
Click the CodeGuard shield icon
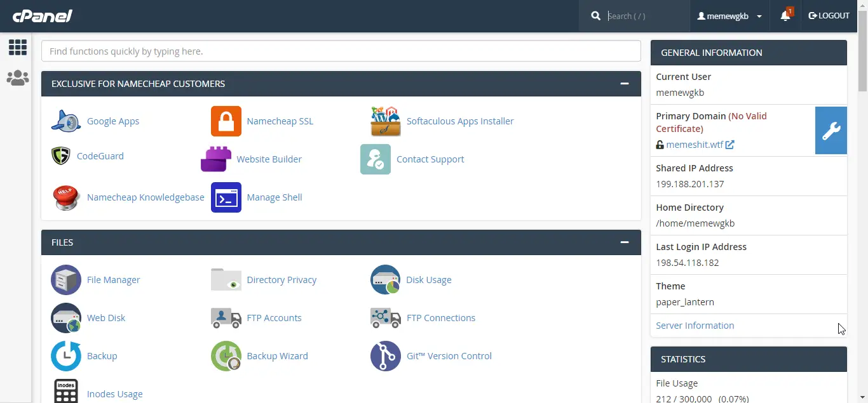coord(61,156)
